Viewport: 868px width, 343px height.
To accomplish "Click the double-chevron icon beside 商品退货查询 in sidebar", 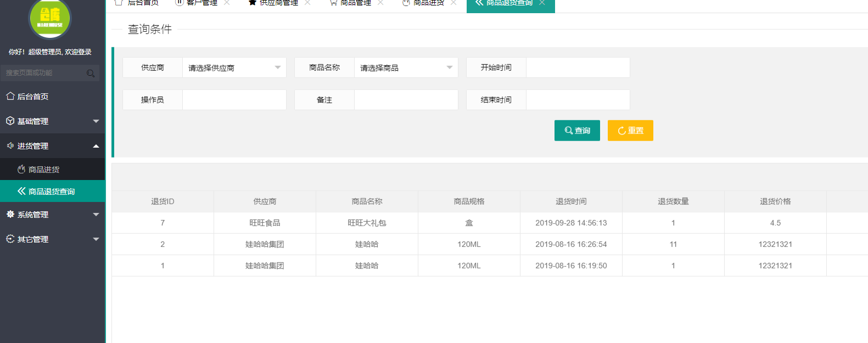I will [x=21, y=191].
